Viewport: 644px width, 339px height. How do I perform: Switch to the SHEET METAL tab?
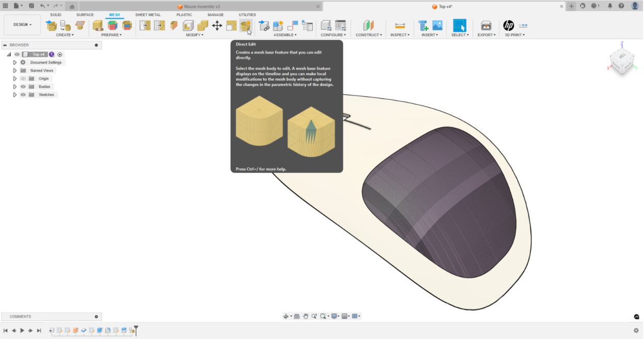pos(148,14)
